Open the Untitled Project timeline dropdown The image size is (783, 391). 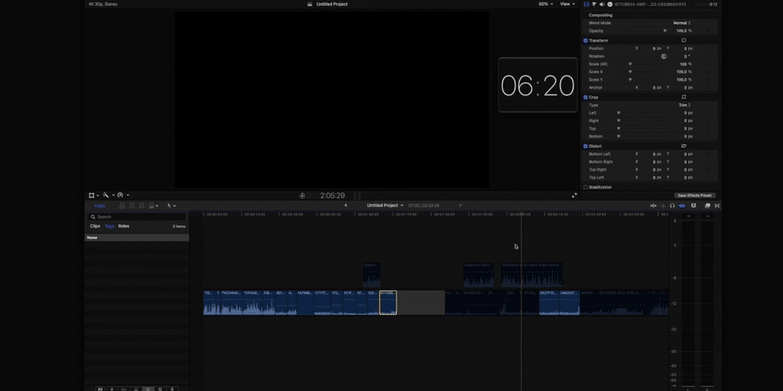click(x=385, y=205)
